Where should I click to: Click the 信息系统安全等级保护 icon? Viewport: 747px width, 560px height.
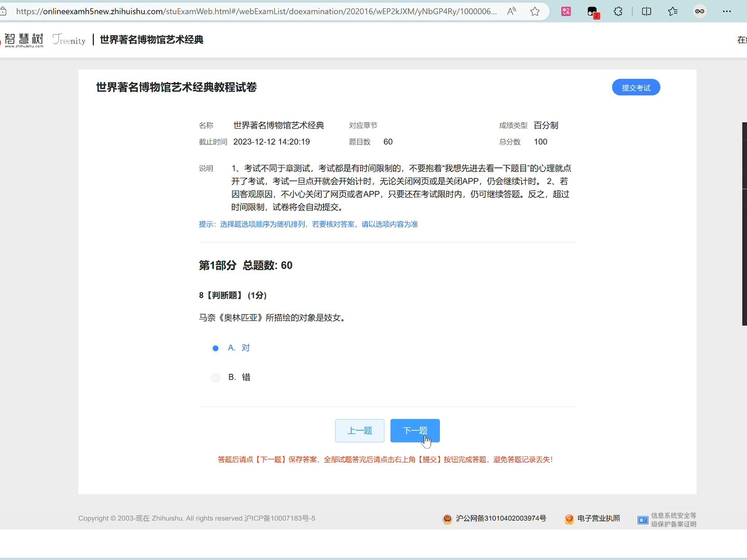(x=643, y=520)
